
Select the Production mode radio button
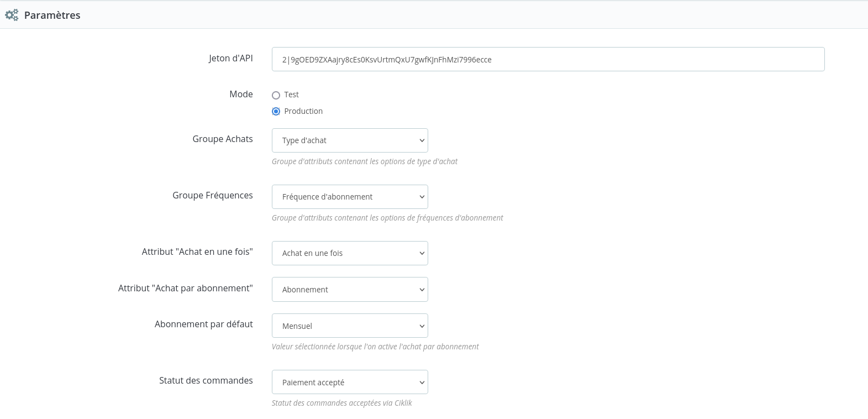pos(276,112)
